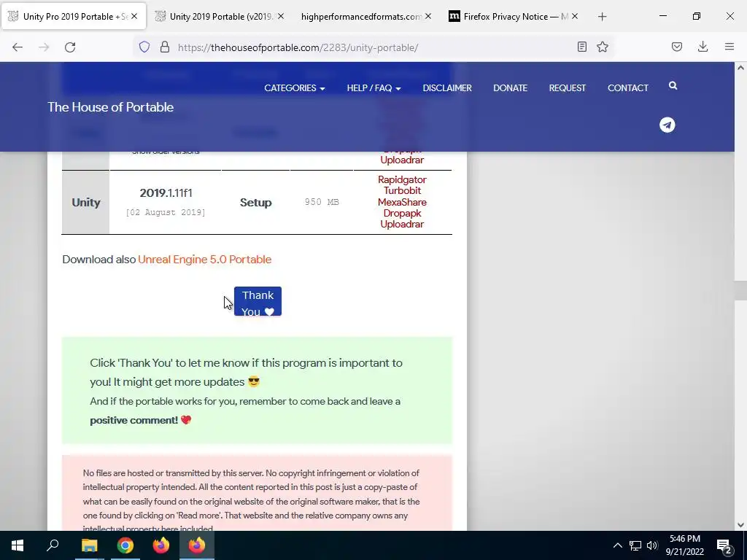The height and width of the screenshot is (560, 747).
Task: Open Windows taskbar search
Action: [x=53, y=545]
